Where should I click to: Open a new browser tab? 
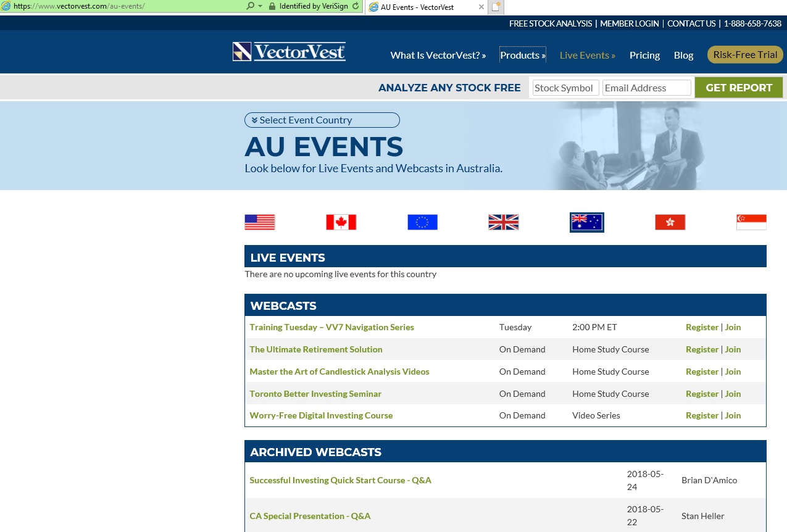pos(496,7)
